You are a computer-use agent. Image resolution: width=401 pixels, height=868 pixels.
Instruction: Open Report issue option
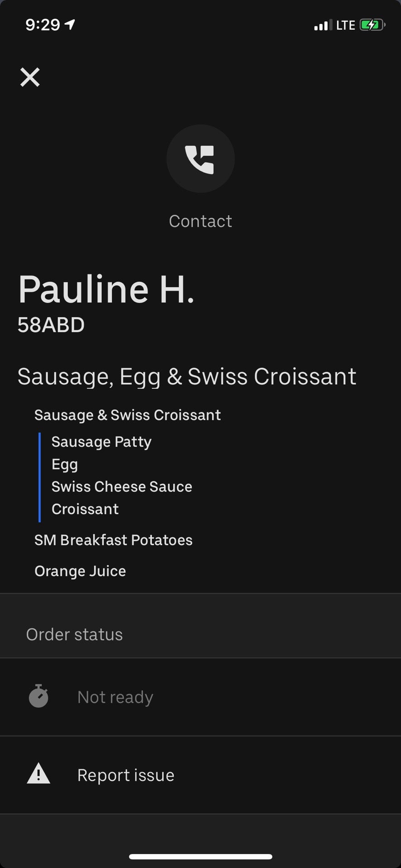pos(125,775)
